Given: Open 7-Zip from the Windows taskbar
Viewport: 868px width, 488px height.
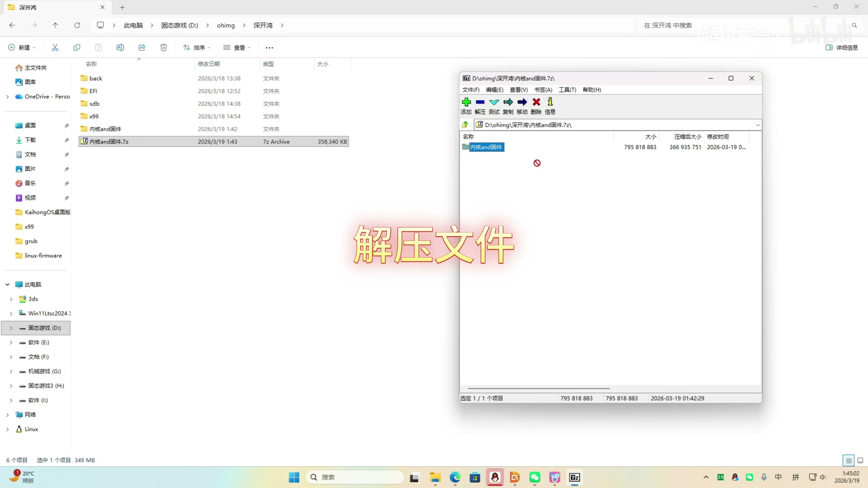Looking at the screenshot, I should click(574, 478).
